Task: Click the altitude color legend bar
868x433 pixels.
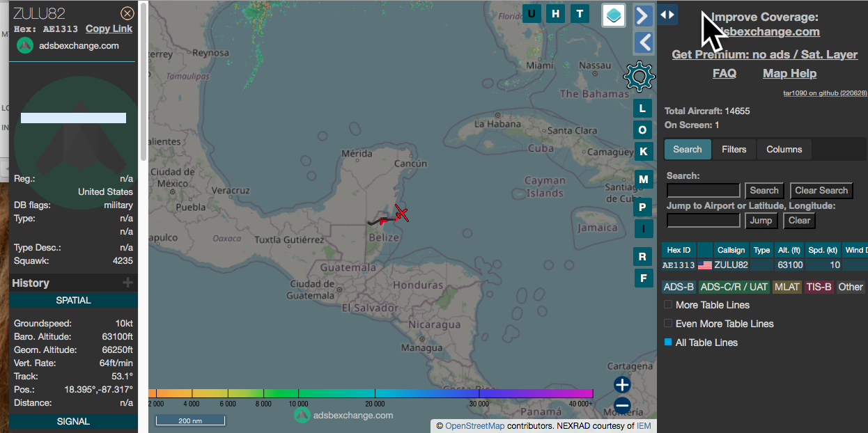Action: pyautogui.click(x=371, y=394)
